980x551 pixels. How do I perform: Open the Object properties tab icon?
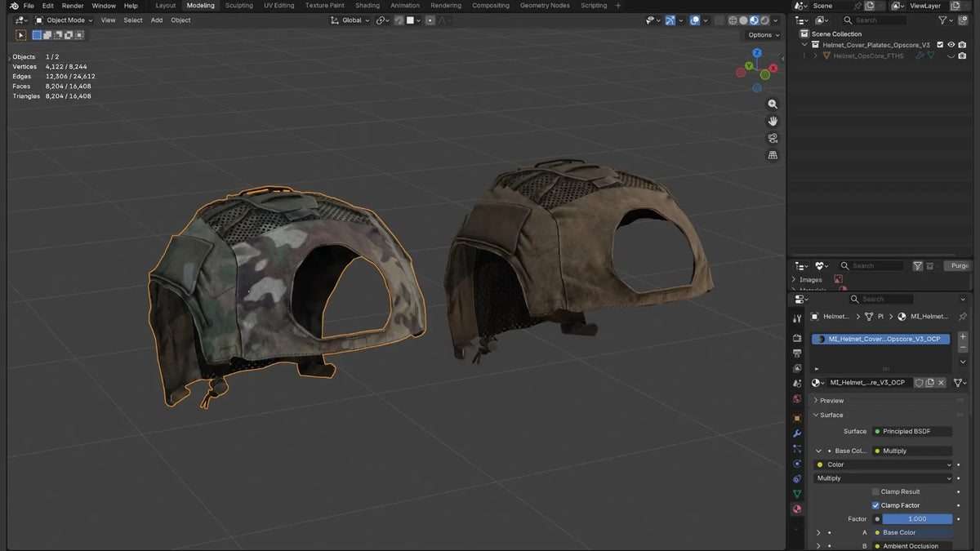tap(797, 418)
